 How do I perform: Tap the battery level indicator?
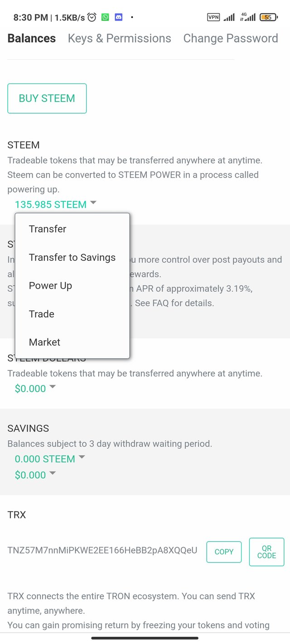(x=268, y=18)
